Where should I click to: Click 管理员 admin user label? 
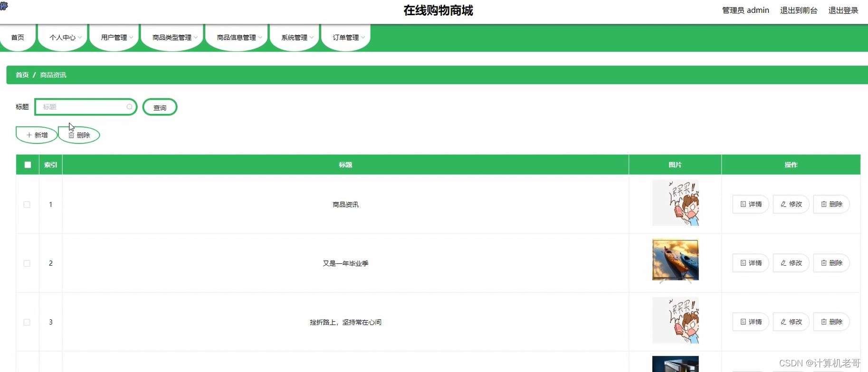coord(745,10)
